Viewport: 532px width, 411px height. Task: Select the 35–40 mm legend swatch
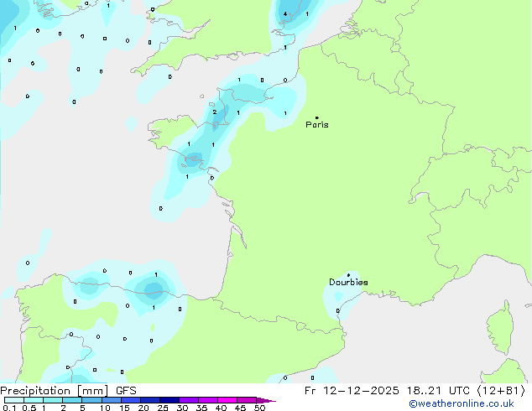[207, 400]
